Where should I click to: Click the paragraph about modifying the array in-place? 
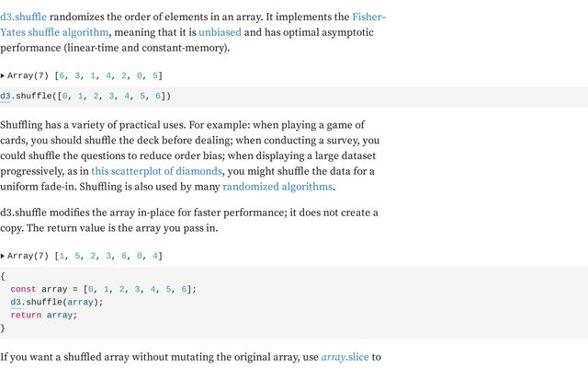(184, 220)
